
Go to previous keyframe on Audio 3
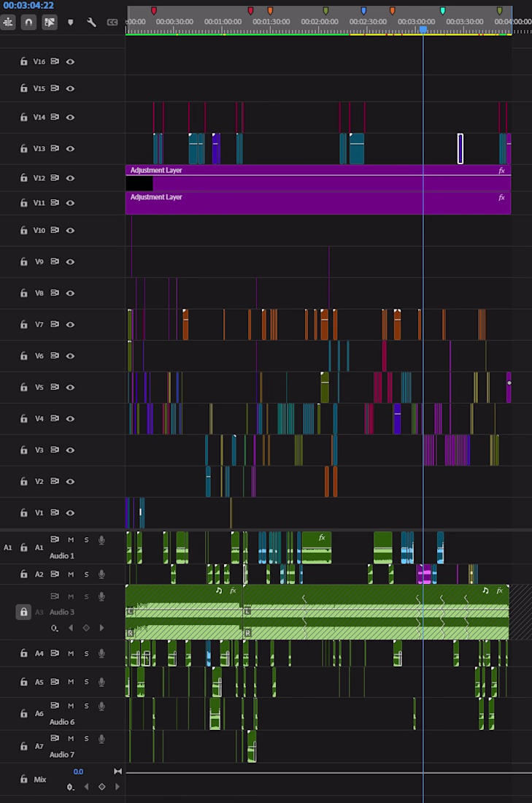[71, 628]
